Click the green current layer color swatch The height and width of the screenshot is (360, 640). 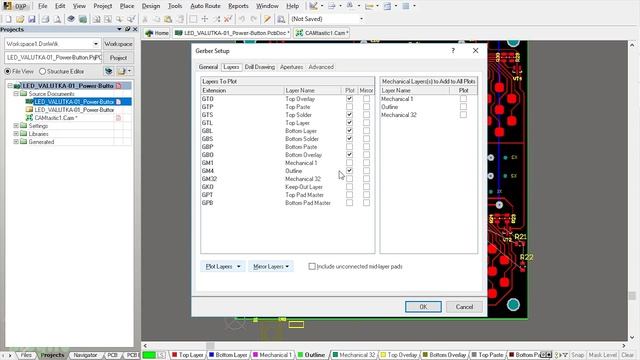pos(149,355)
